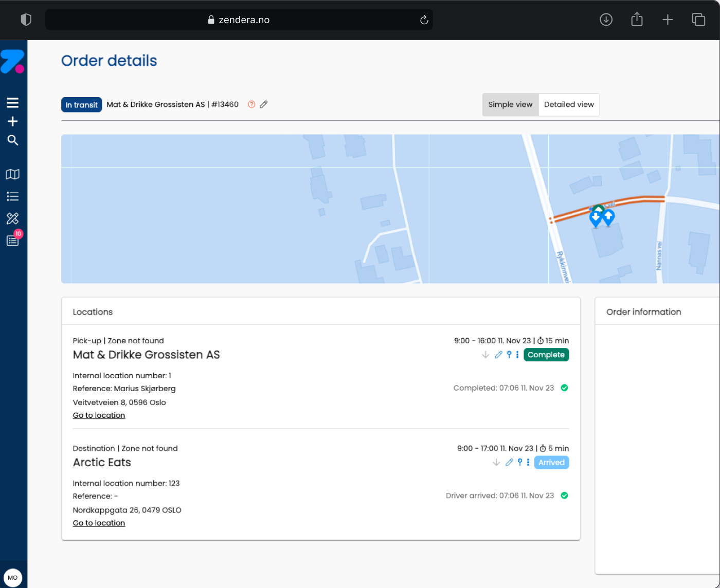Open the MO user profile avatar

(x=13, y=577)
